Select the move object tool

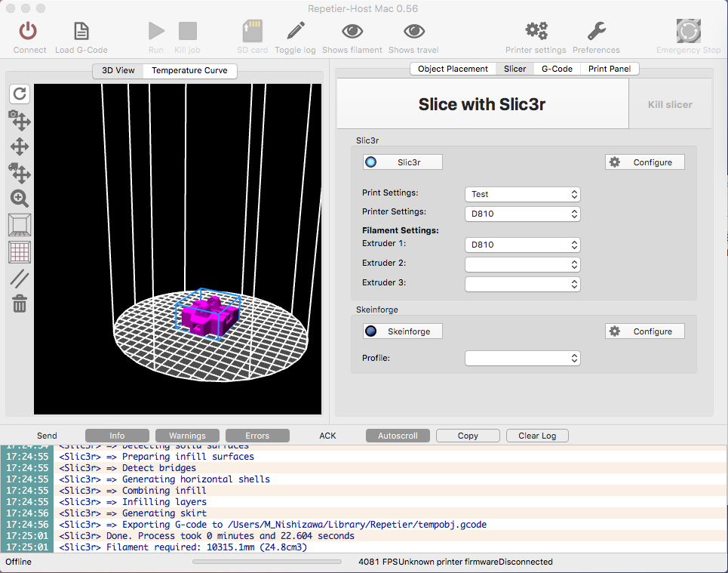[20, 172]
